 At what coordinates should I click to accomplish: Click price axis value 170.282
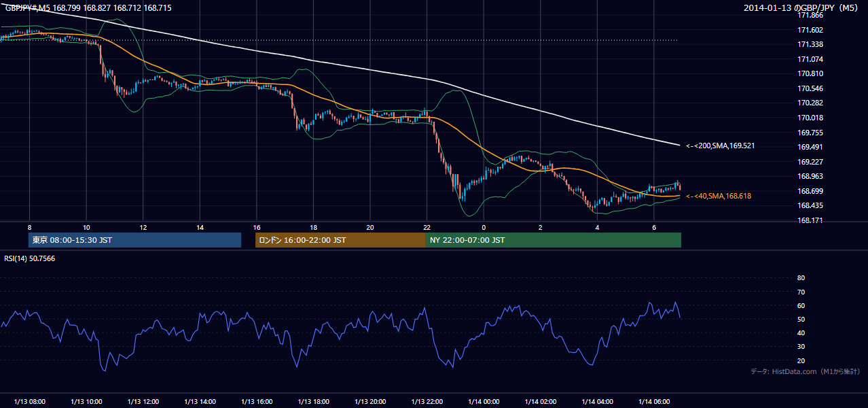(x=810, y=103)
